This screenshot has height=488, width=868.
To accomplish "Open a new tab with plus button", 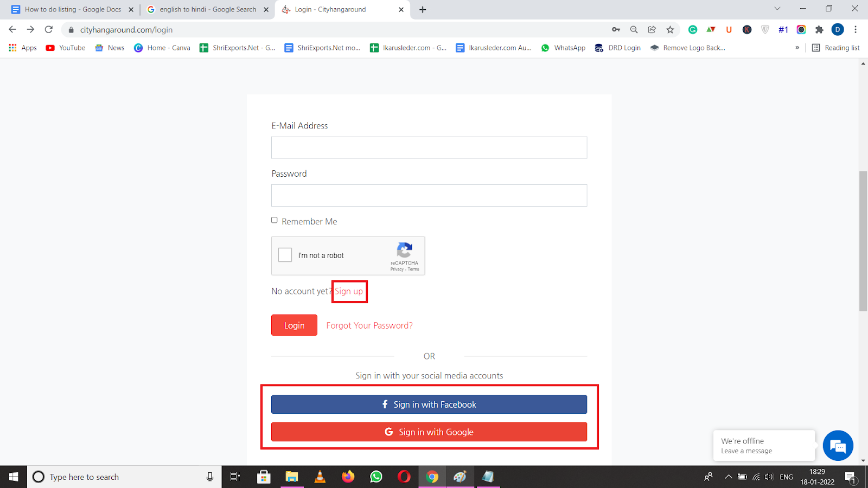I will [423, 9].
